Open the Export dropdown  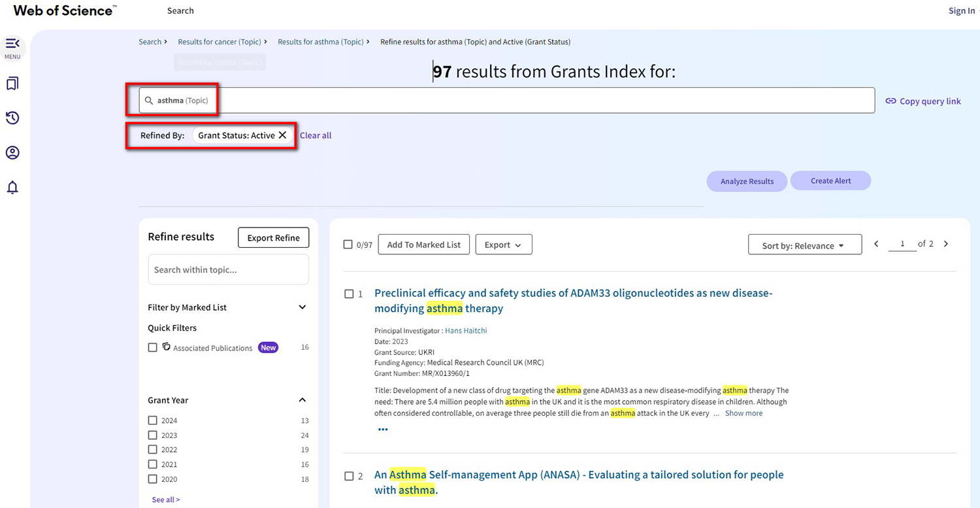point(504,245)
